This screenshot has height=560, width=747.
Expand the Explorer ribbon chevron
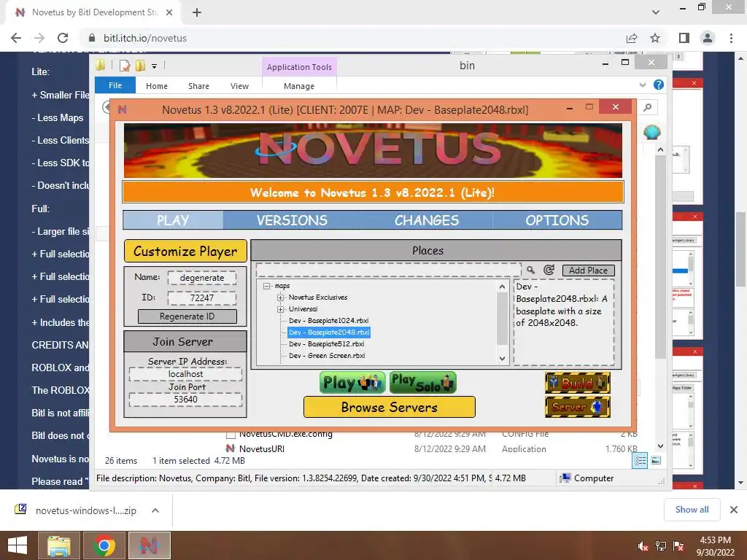[643, 85]
